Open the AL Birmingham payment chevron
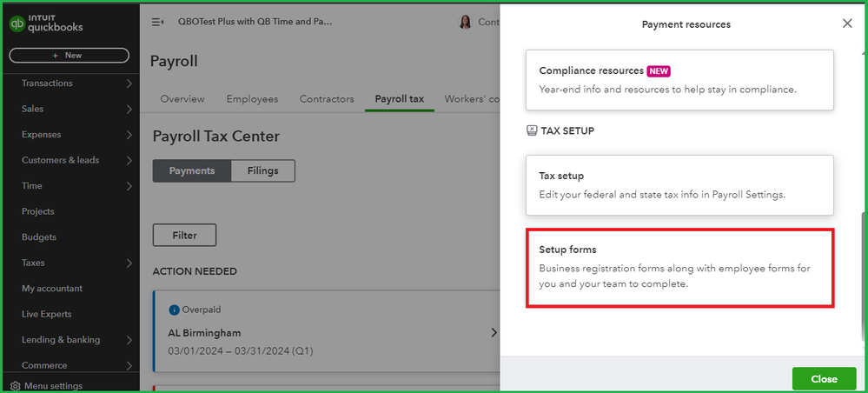The width and height of the screenshot is (868, 393). click(494, 333)
